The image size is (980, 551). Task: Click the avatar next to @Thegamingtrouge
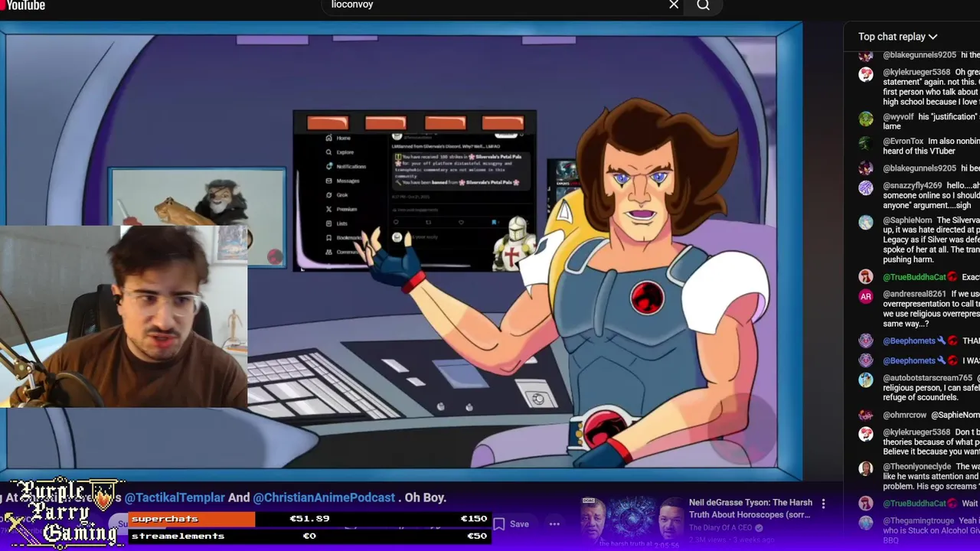pos(866,523)
